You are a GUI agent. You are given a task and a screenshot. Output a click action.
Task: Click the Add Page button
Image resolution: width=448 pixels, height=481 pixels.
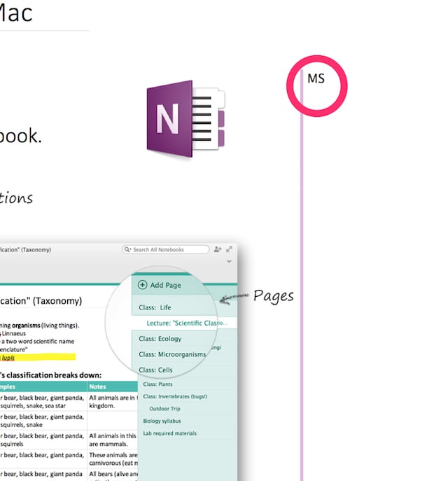(x=160, y=285)
